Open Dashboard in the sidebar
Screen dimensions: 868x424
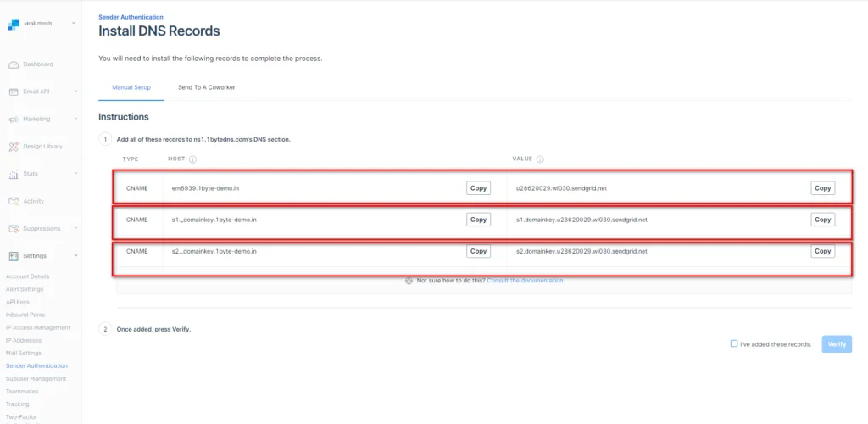38,64
